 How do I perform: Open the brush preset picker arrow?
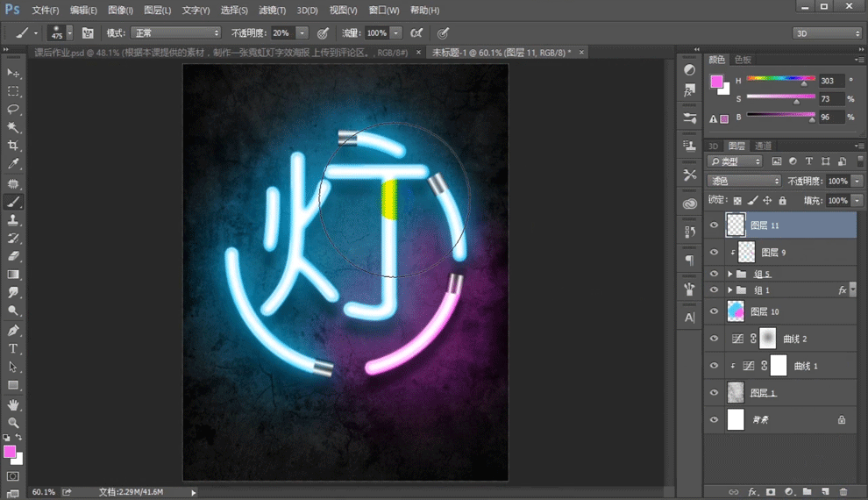pos(70,33)
